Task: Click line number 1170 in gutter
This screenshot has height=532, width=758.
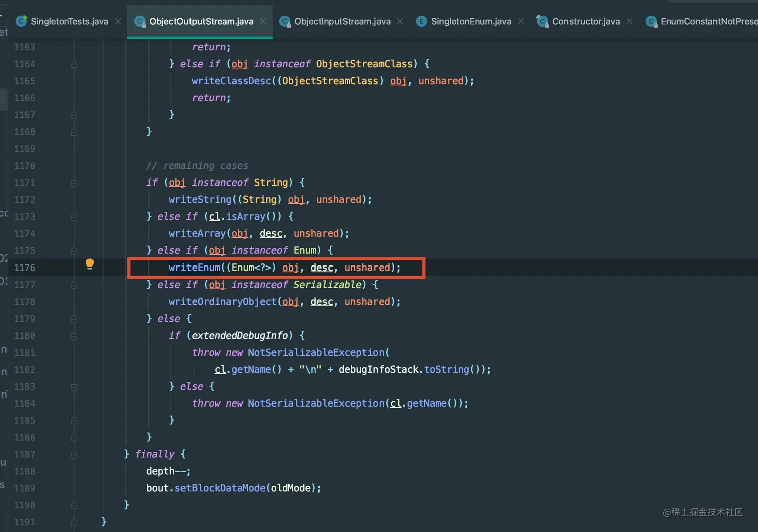Action: 25,166
